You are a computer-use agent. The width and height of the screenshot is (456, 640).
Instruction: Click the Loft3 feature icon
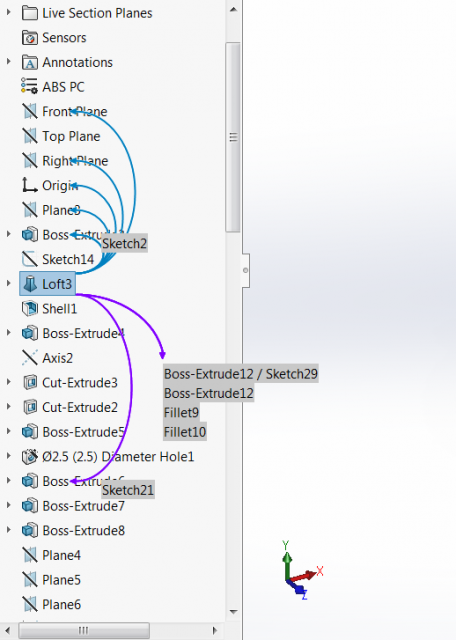30,284
